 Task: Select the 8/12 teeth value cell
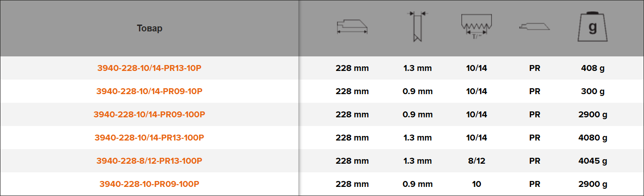click(476, 161)
